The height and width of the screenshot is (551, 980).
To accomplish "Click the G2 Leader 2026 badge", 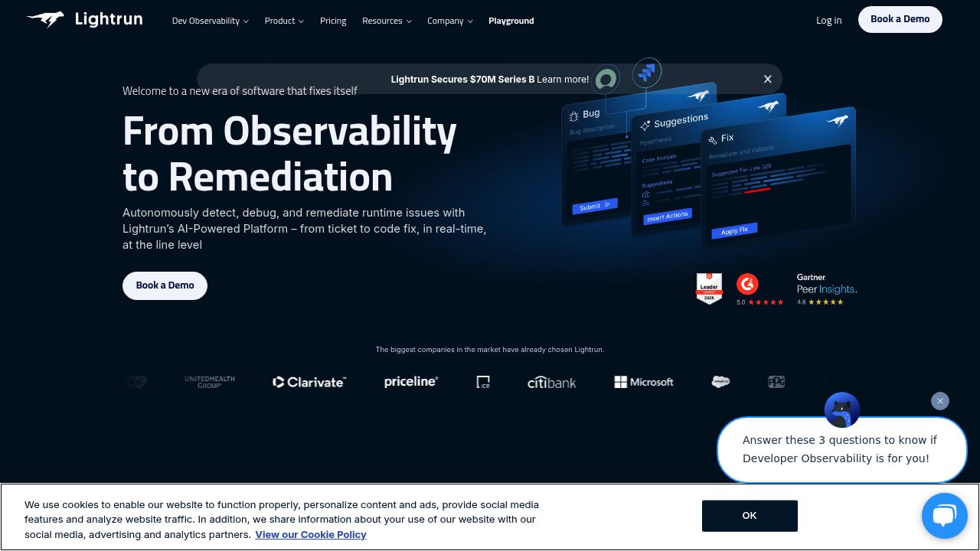I will (x=709, y=289).
